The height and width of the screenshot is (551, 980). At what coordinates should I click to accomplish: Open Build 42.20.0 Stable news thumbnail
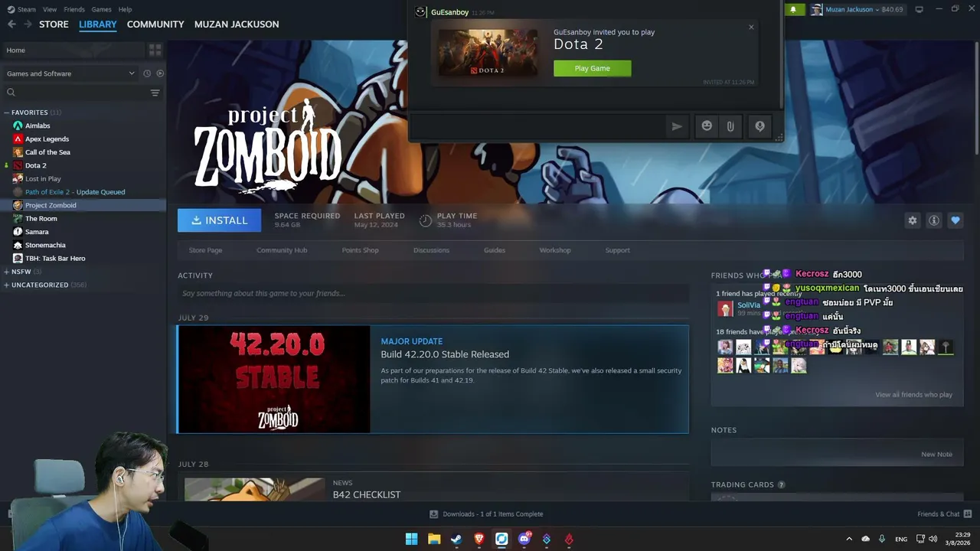(x=274, y=380)
